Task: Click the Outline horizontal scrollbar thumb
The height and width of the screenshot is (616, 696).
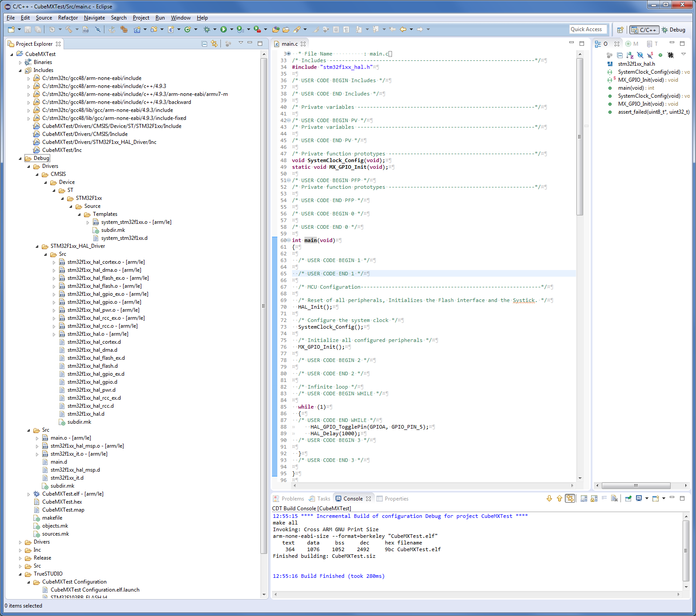Action: (x=636, y=485)
